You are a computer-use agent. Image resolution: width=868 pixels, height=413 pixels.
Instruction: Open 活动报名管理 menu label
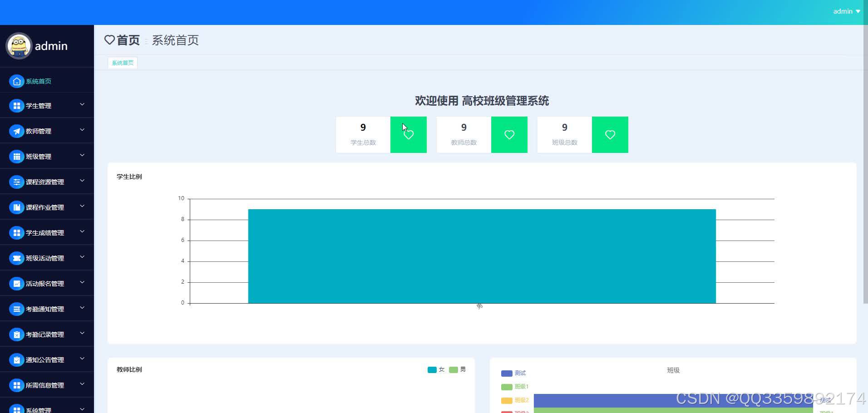coord(45,284)
